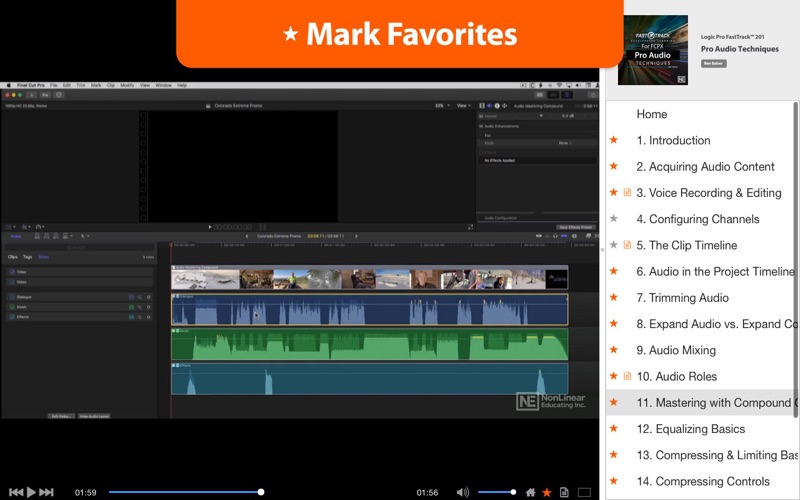Click the viewer fullscreen expand arrows icon
Image resolution: width=800 pixels, height=500 pixels.
click(x=470, y=227)
